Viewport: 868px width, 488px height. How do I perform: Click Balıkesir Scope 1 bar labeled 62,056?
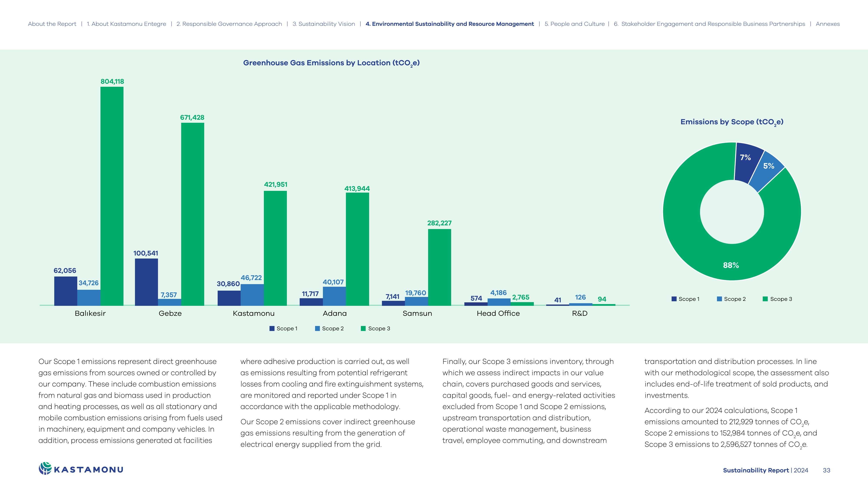click(x=66, y=291)
